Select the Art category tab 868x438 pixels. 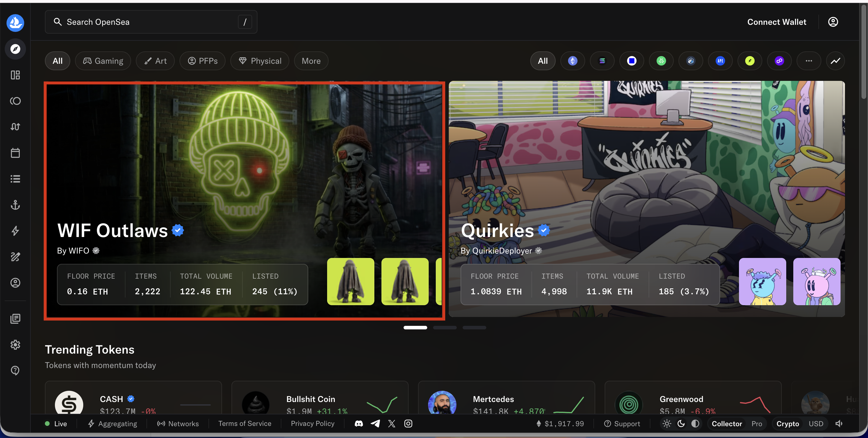tap(155, 61)
